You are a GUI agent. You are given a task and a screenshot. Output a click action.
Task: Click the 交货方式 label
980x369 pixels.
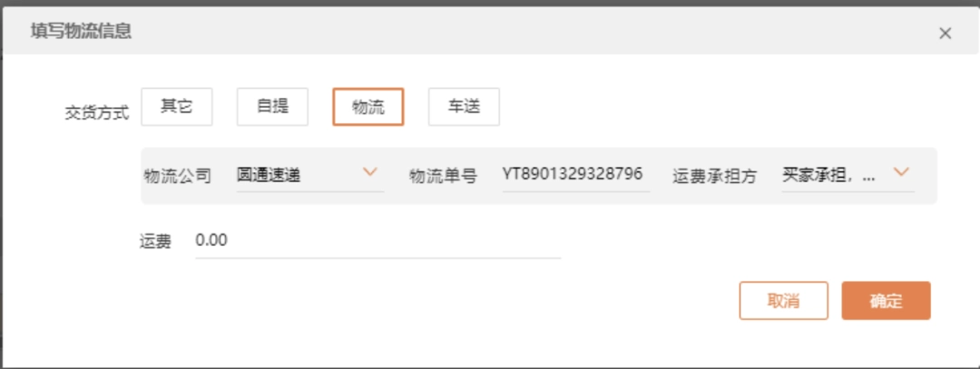tap(97, 113)
